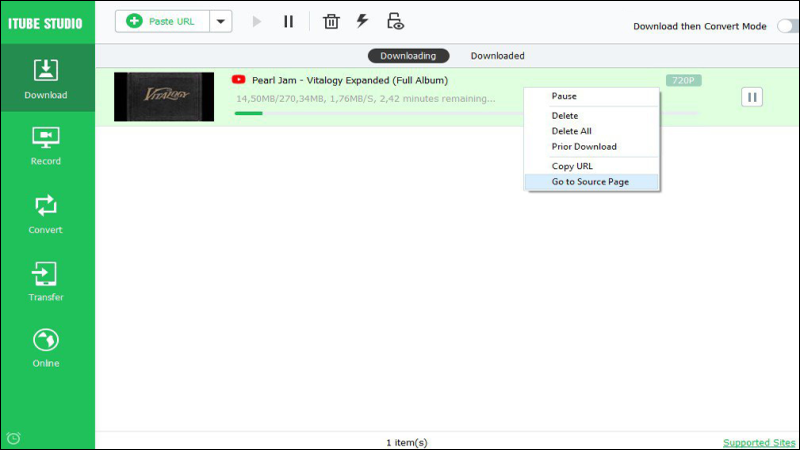Screen dimensions: 800x450
Task: Click the Vitalogy album thumbnail
Action: click(x=164, y=96)
